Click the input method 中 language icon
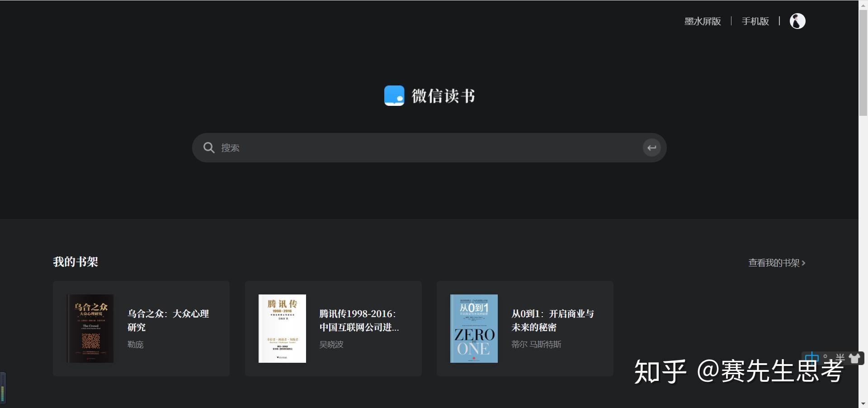The width and height of the screenshot is (868, 408). tap(812, 357)
